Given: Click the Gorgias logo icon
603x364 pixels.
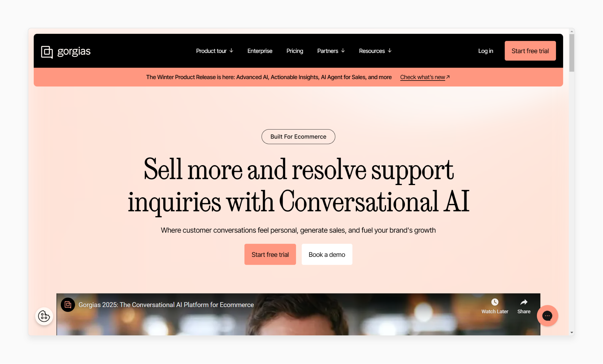Looking at the screenshot, I should (47, 51).
